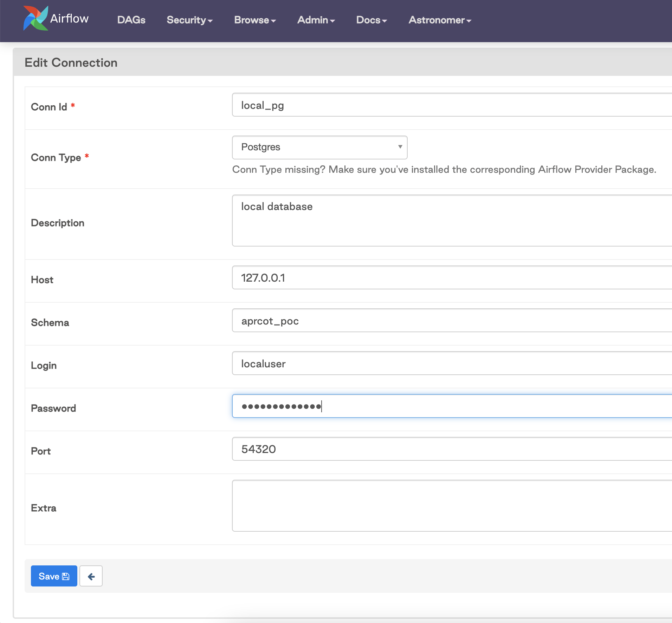Open the DAGs page
672x623 pixels.
[131, 20]
